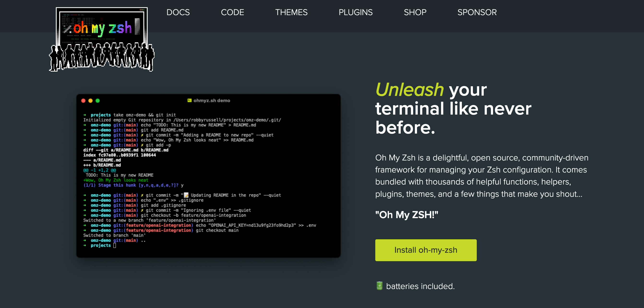Screen dimensions: 644x308
Task: Click the 'terminal like never' heading line
Action: 453,108
